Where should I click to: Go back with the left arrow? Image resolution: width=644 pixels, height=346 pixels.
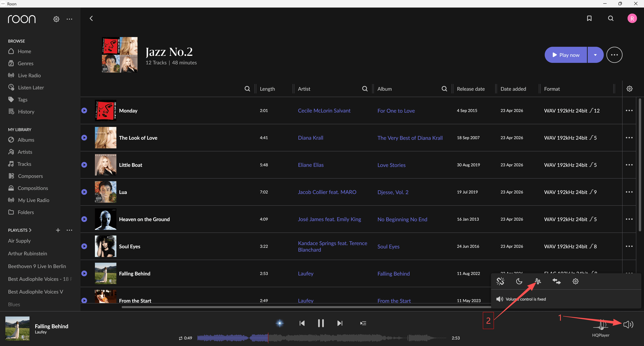(91, 18)
